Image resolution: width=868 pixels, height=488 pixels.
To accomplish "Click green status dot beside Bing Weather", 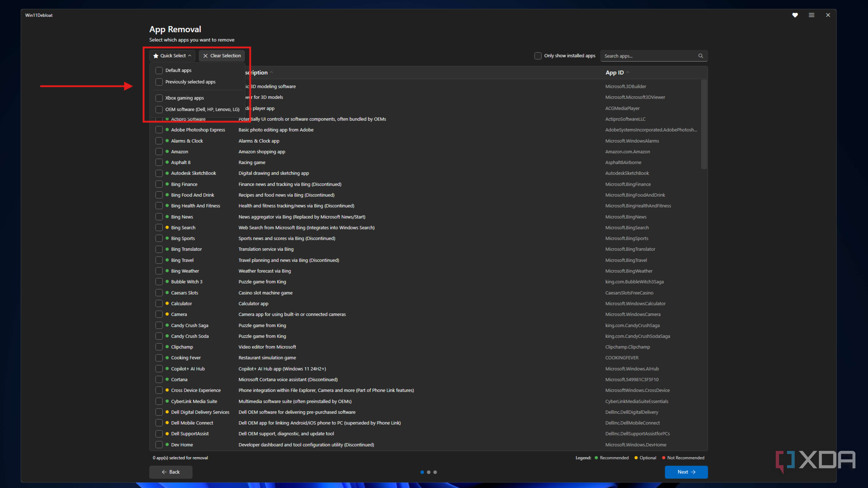I will (167, 271).
